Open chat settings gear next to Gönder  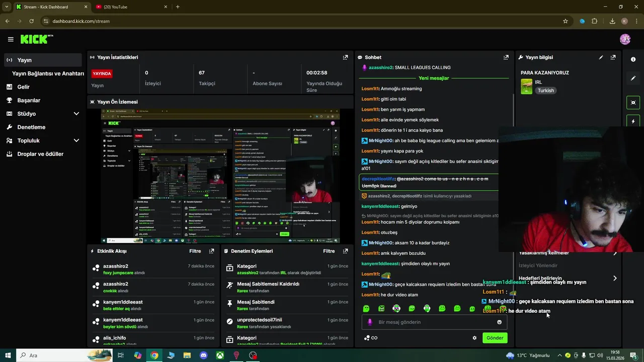[474, 338]
